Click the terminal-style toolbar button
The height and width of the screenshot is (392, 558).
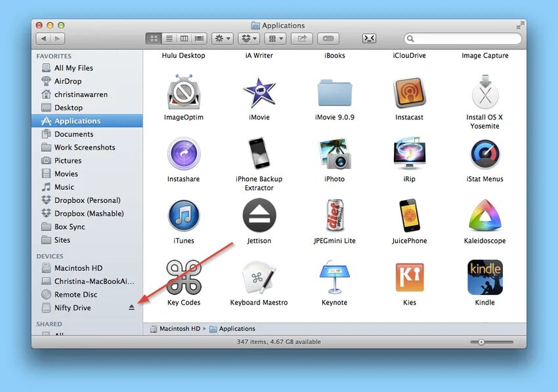369,38
